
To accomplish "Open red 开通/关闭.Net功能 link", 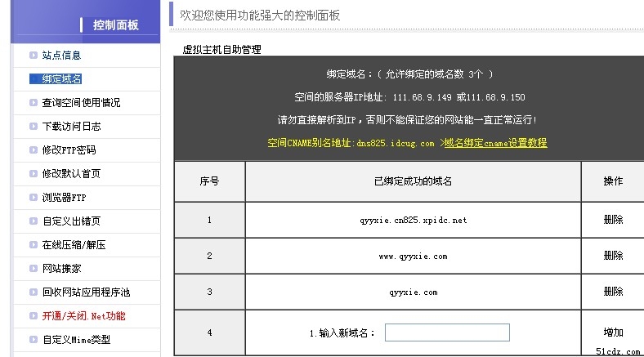I will pos(84,316).
